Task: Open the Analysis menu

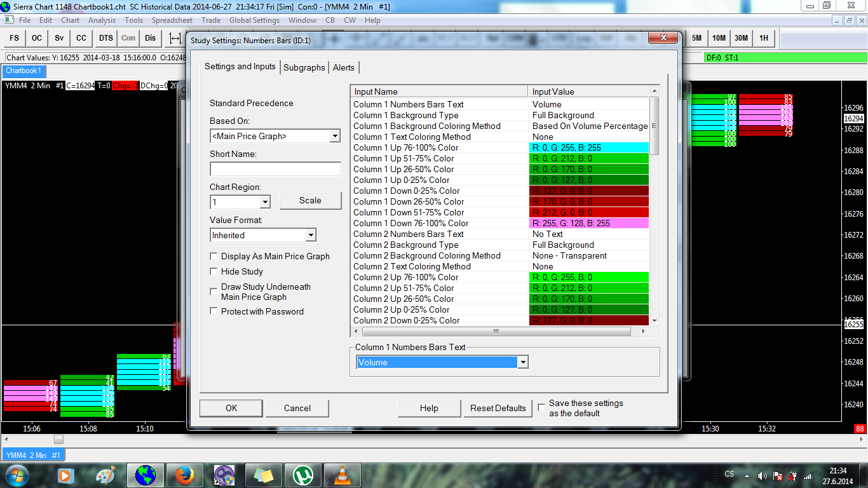Action: tap(102, 20)
